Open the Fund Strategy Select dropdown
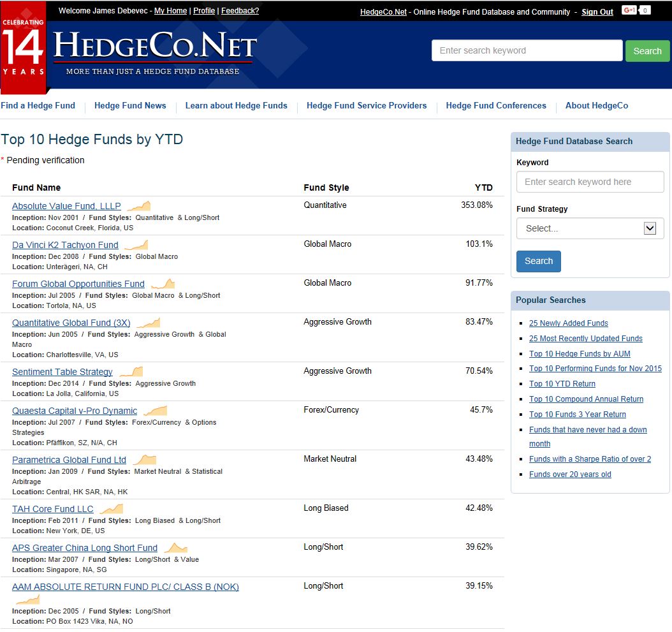 pos(590,228)
